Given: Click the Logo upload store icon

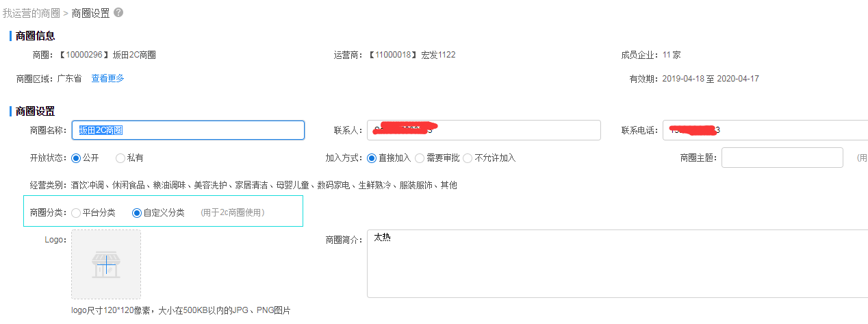Looking at the screenshot, I should click(106, 265).
